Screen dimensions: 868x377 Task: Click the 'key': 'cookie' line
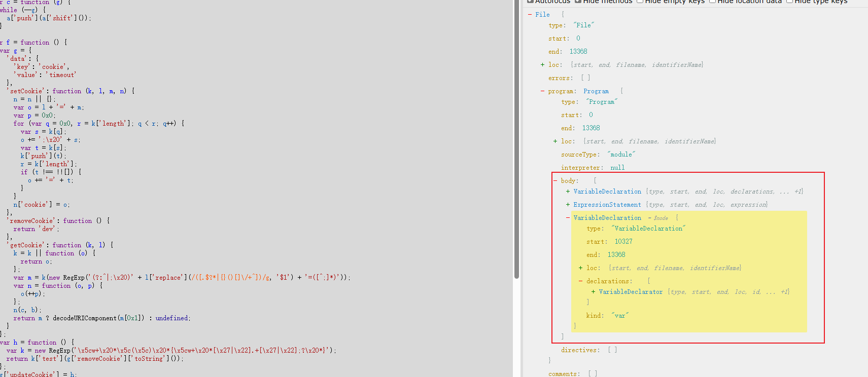[x=41, y=67]
